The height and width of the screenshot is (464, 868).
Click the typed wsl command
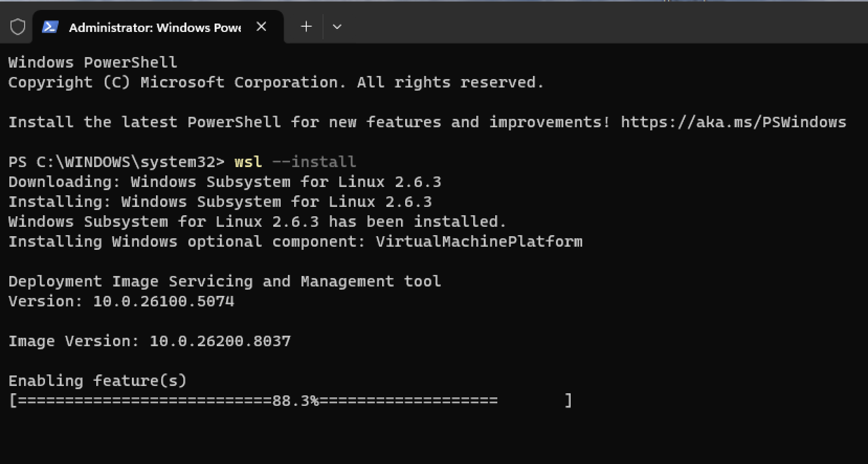point(248,162)
